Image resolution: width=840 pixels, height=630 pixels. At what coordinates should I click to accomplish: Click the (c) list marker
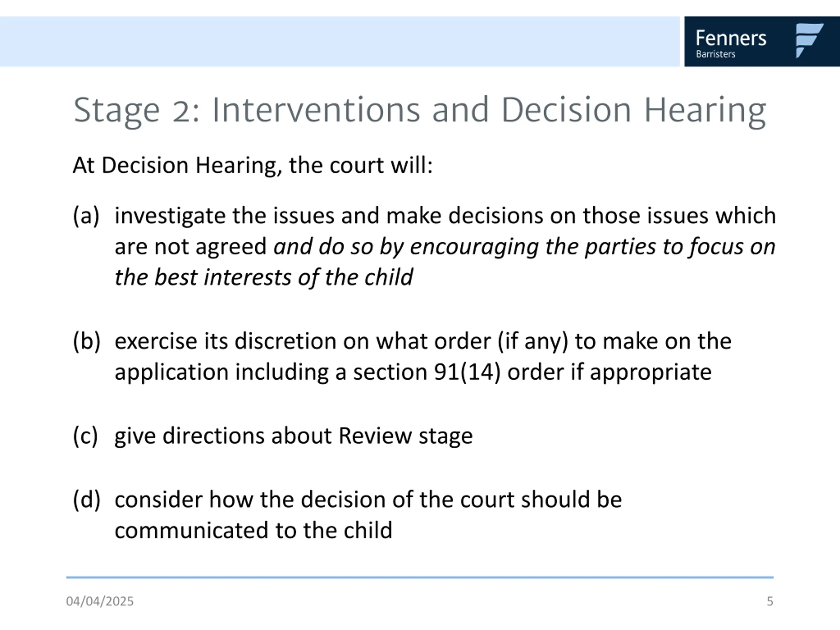point(85,435)
